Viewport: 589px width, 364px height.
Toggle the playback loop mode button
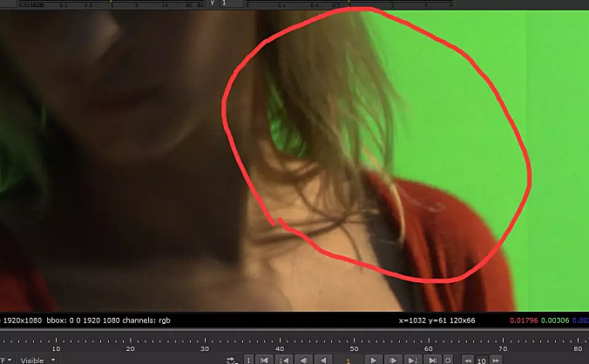point(232,359)
